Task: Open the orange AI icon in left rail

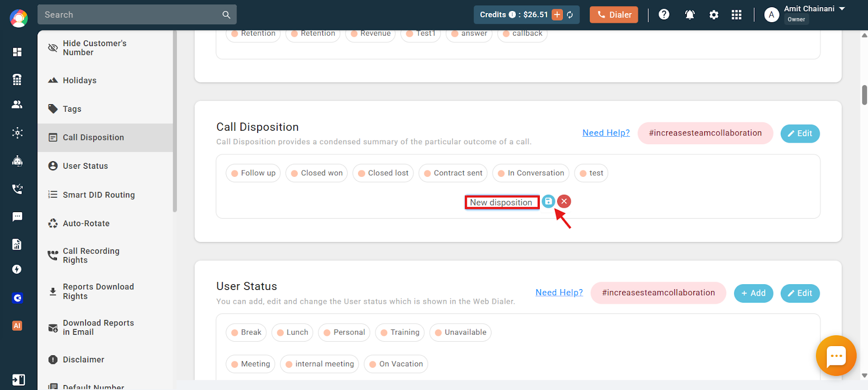Action: coord(17,325)
